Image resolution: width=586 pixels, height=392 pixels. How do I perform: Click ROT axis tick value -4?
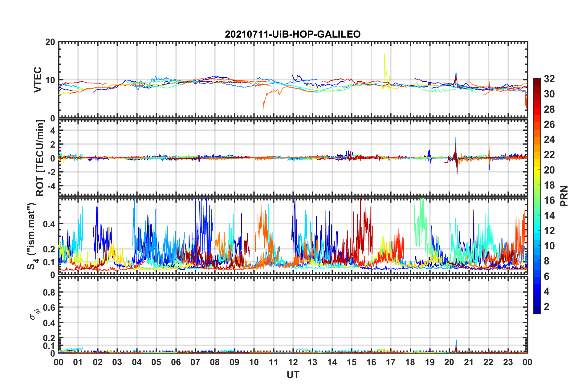[51, 186]
